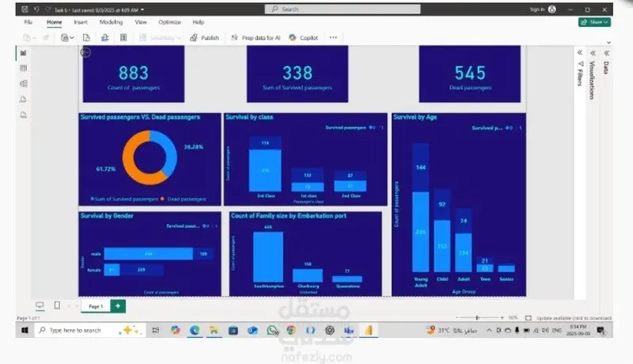Click Dead passengers legend marker in donut chart
633x364 pixels.
(x=162, y=199)
